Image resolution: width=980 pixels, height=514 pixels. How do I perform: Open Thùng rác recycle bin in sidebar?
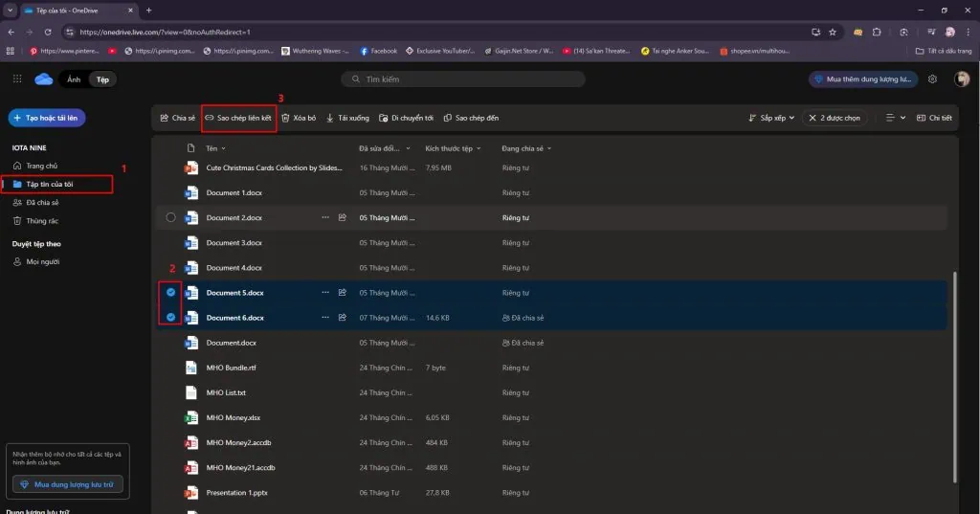tap(42, 220)
